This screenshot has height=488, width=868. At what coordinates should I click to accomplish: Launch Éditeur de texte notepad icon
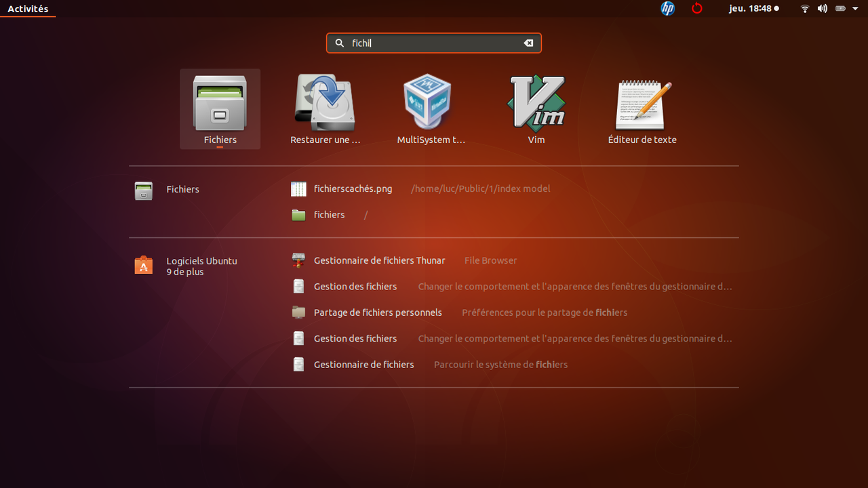pos(643,104)
